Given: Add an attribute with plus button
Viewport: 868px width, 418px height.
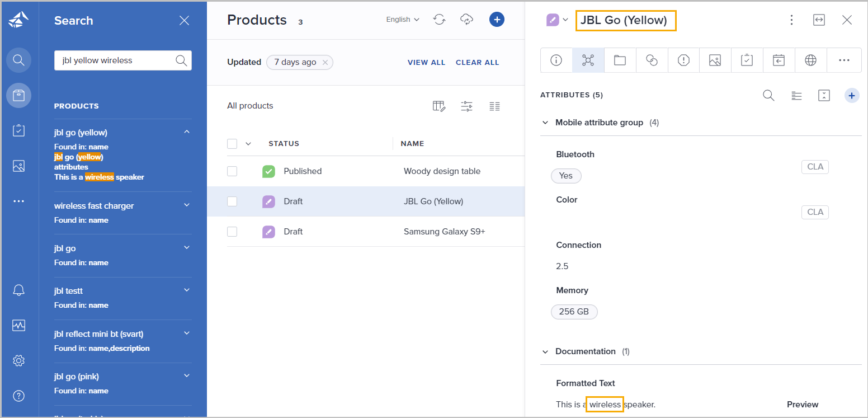Looking at the screenshot, I should 851,96.
